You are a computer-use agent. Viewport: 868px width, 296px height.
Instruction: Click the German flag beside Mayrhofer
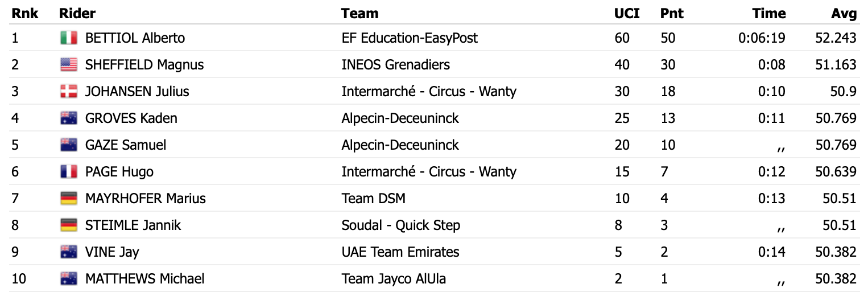click(x=68, y=199)
